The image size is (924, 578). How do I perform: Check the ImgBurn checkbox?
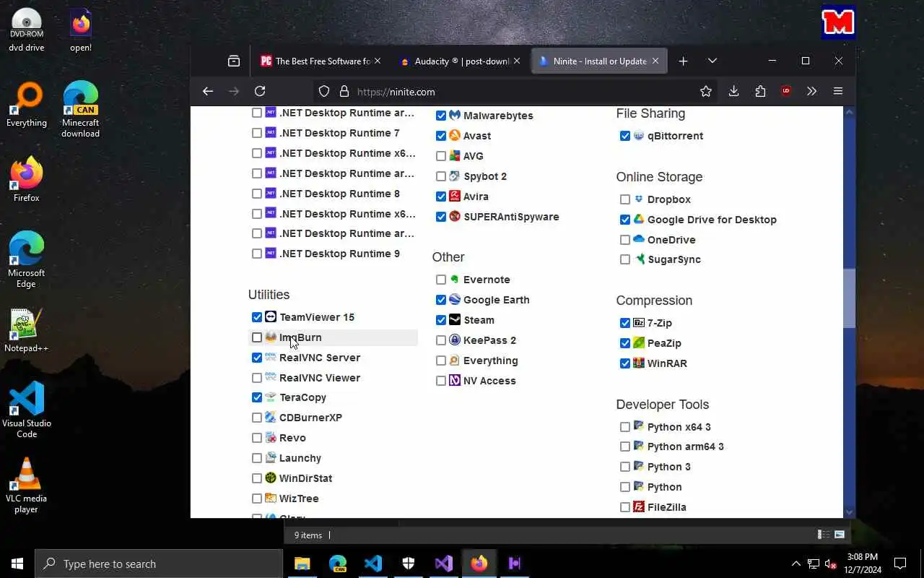pos(257,337)
